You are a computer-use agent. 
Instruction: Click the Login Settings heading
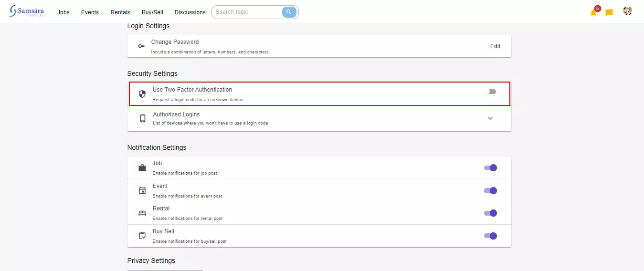tap(148, 26)
